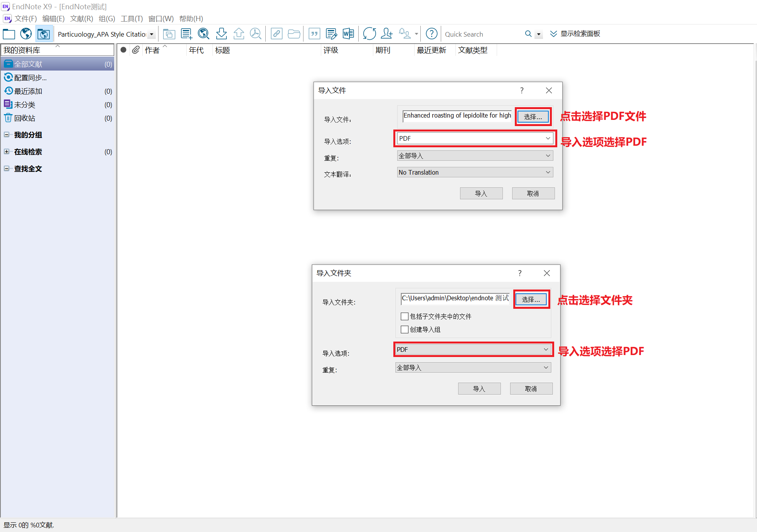This screenshot has height=532, width=757.
Task: Open the 文献(R) menu
Action: click(81, 19)
